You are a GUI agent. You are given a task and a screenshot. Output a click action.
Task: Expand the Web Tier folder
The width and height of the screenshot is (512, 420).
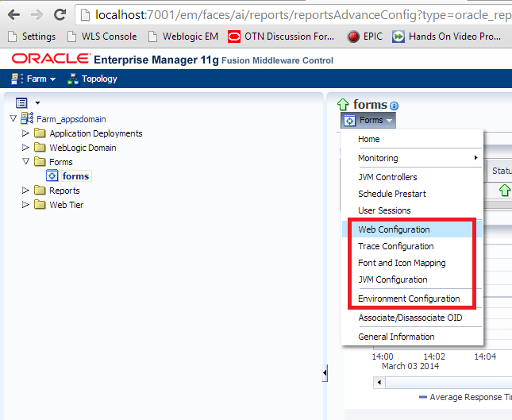tap(25, 205)
